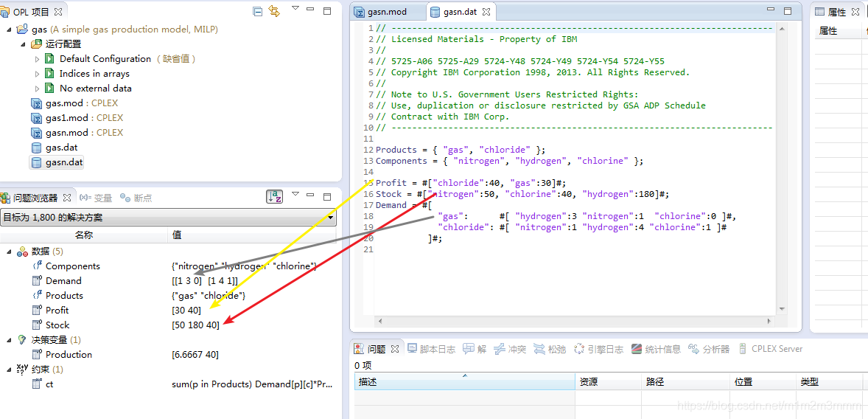Select Demand array icon

[37, 280]
